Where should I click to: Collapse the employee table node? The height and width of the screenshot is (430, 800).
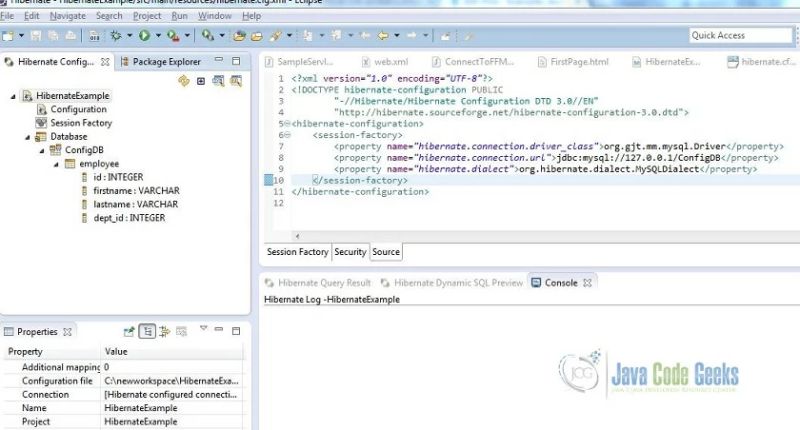56,164
